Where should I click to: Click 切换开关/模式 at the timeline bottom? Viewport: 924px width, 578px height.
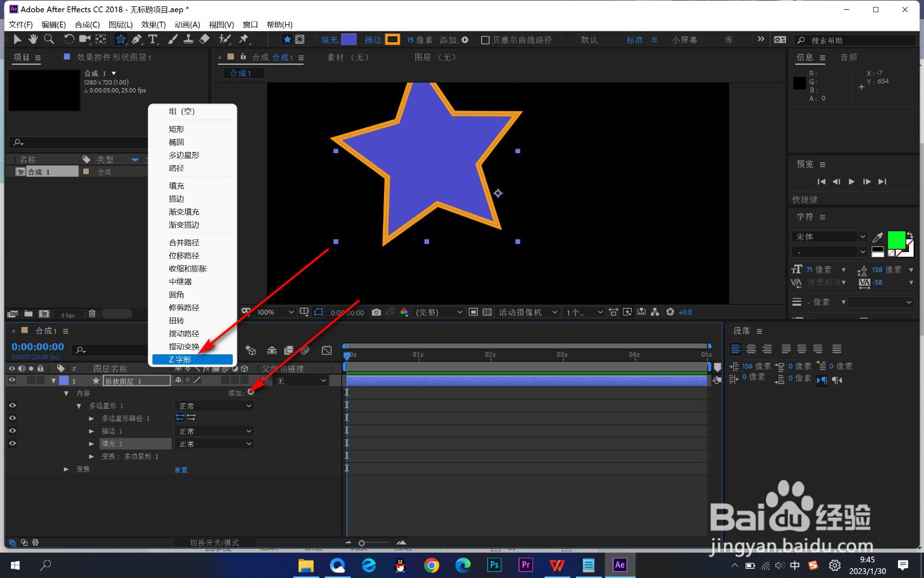pyautogui.click(x=215, y=543)
